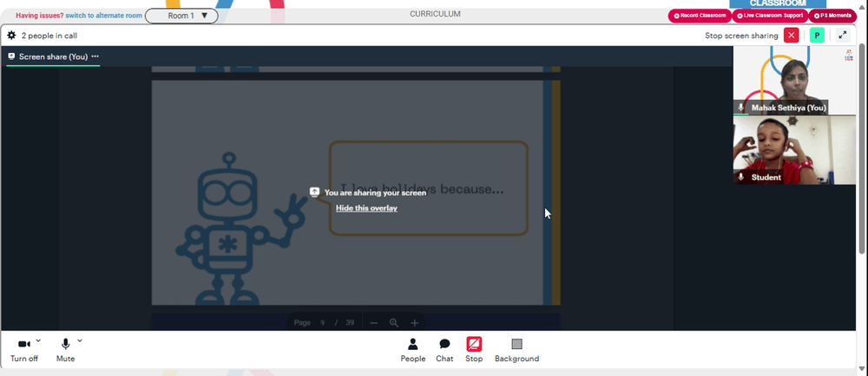Viewport: 868px width, 376px height.
Task: Select the Screen share (You) tab
Action: click(x=53, y=56)
